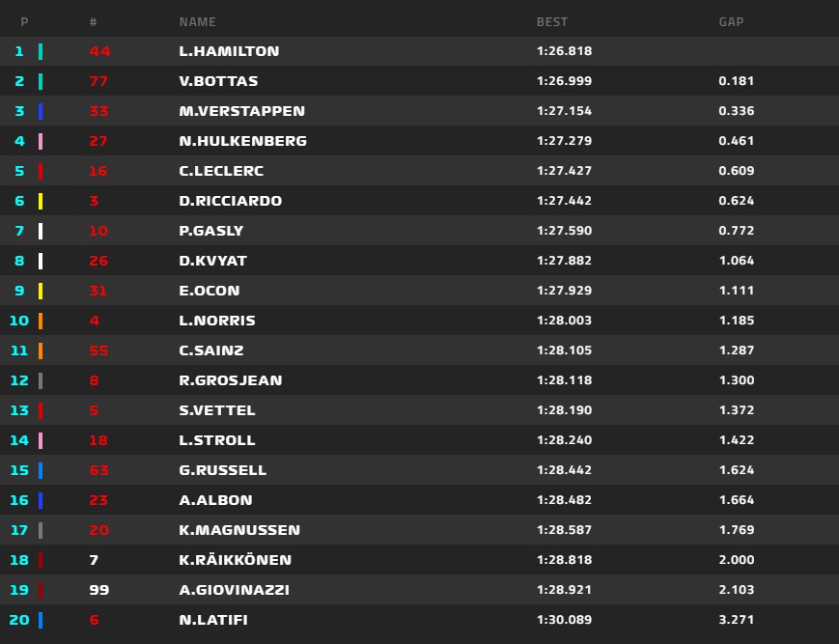Screen dimensions: 839x644
Task: Click driver name C.LECLERC
Action: pyautogui.click(x=221, y=171)
